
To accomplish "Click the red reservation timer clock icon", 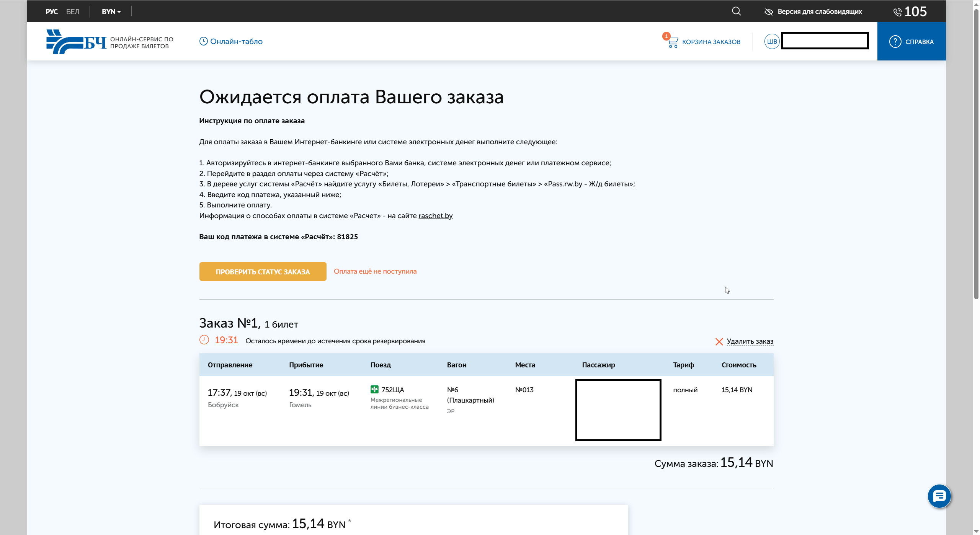I will coord(204,340).
